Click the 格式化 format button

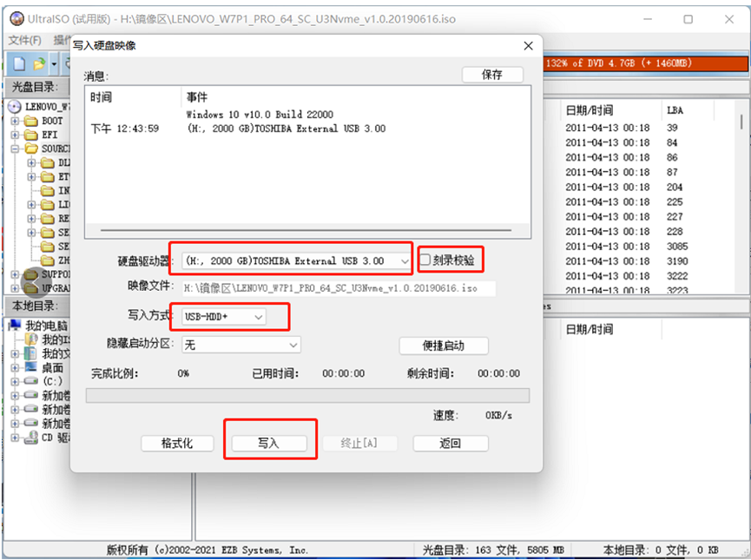coord(177,443)
